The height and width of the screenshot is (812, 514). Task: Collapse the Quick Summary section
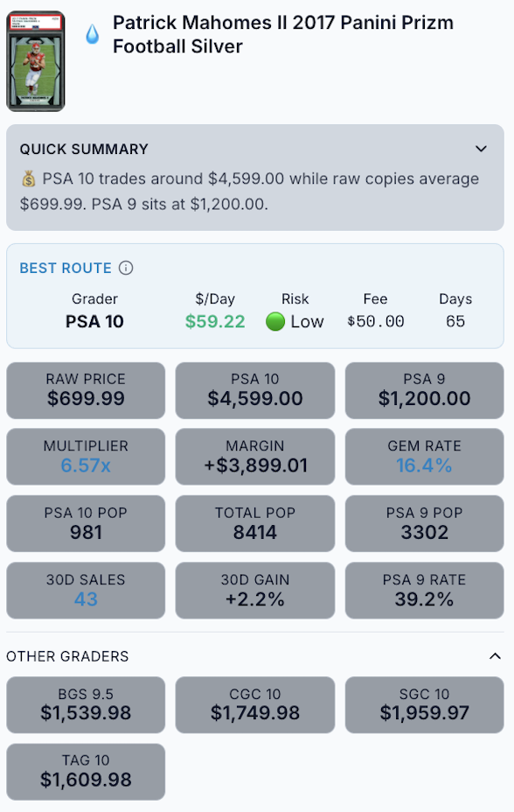point(480,149)
